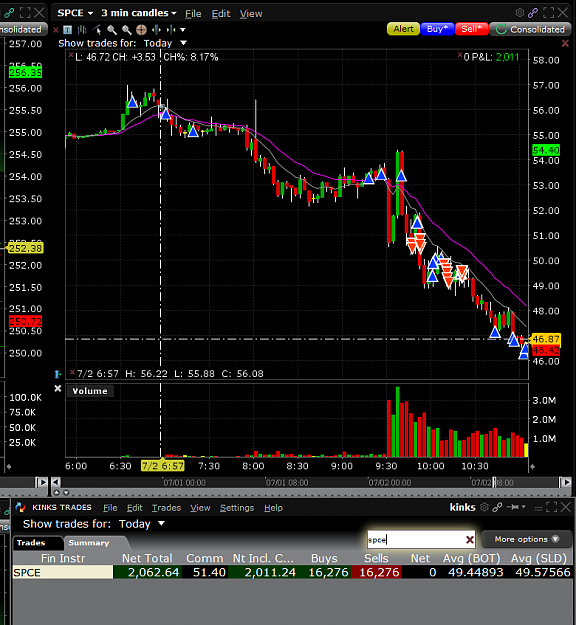
Task: Open chart View menu
Action: pyautogui.click(x=251, y=14)
